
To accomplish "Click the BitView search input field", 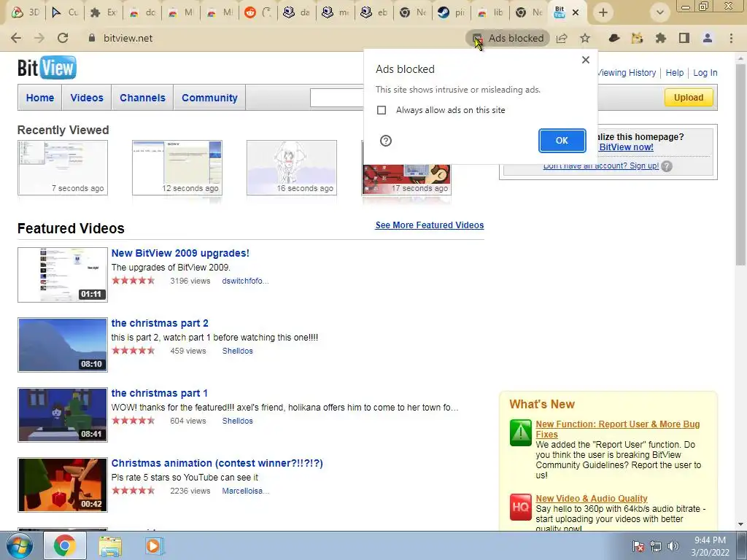I will [337, 98].
